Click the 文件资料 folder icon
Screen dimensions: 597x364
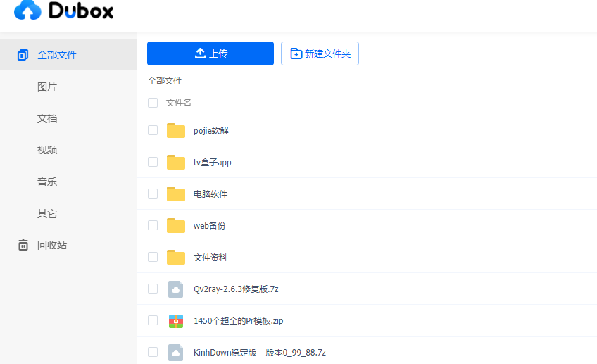pyautogui.click(x=176, y=257)
